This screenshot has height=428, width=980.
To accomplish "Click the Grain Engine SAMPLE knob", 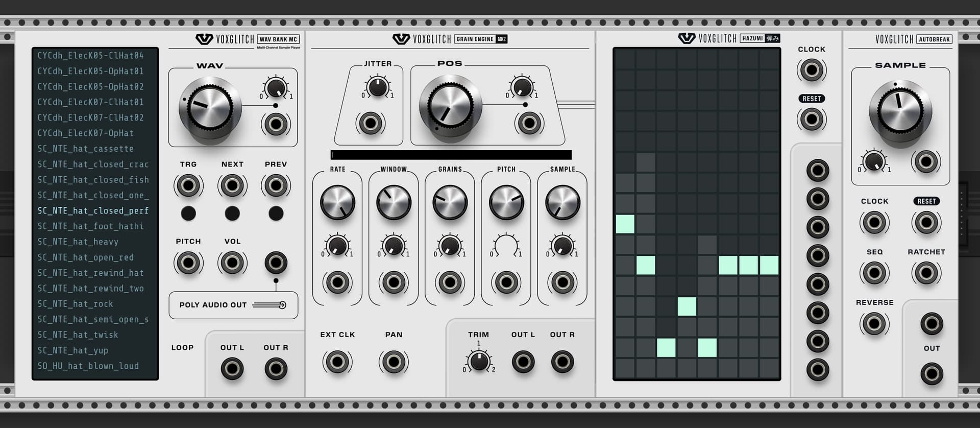I will pyautogui.click(x=562, y=203).
